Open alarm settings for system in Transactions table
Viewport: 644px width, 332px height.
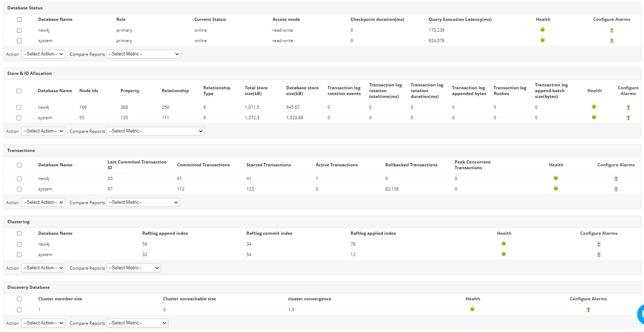616,189
